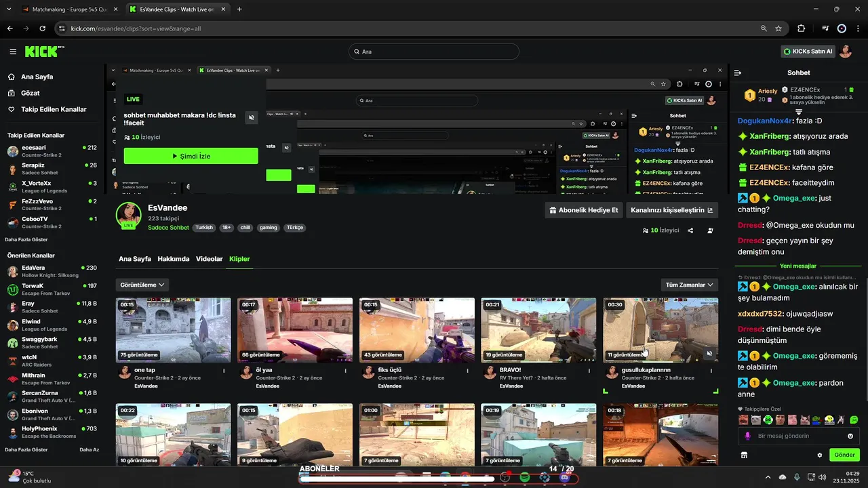Screen dimensions: 868x488
Task: Click the KICK logo to go home
Action: [44, 52]
